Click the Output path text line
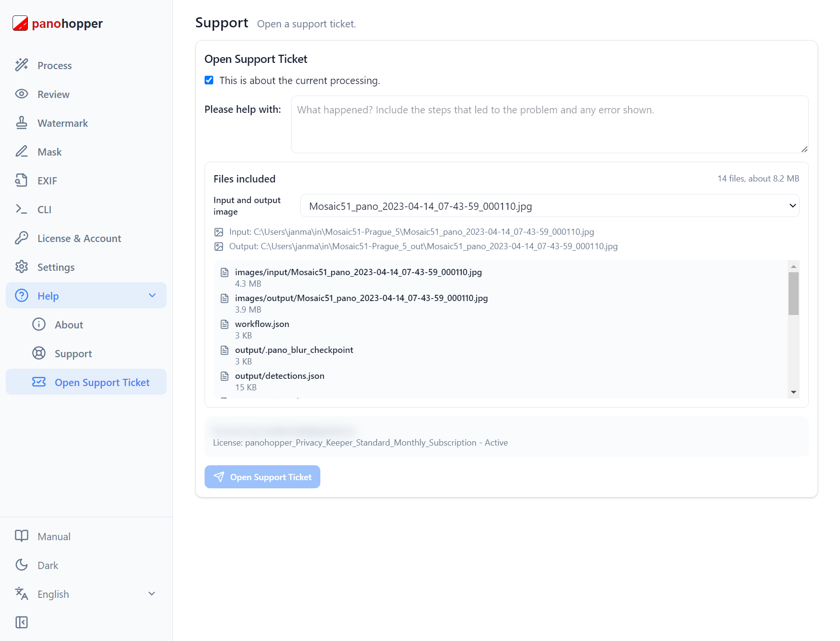Viewport: 840px width, 641px height. (423, 246)
